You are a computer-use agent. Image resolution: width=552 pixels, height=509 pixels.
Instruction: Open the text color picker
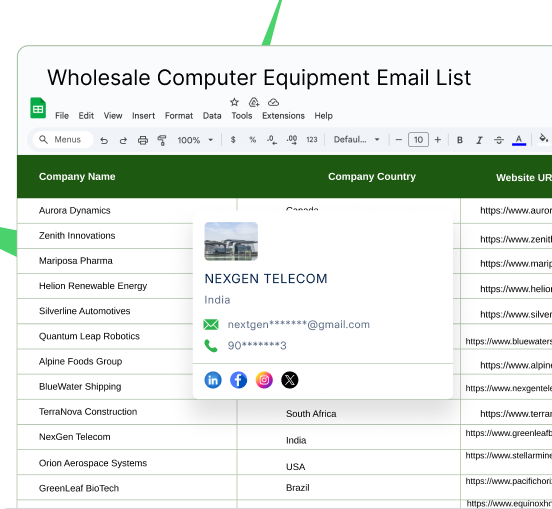coord(519,140)
